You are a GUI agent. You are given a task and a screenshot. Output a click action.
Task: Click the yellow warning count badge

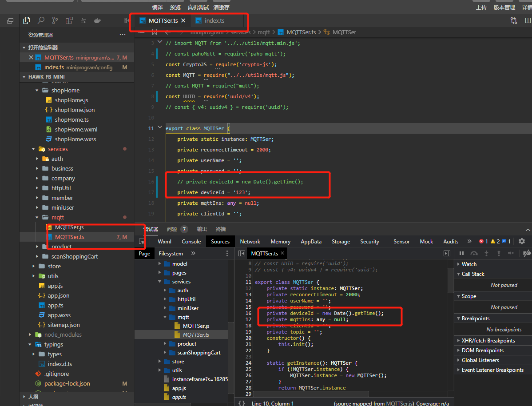click(495, 241)
